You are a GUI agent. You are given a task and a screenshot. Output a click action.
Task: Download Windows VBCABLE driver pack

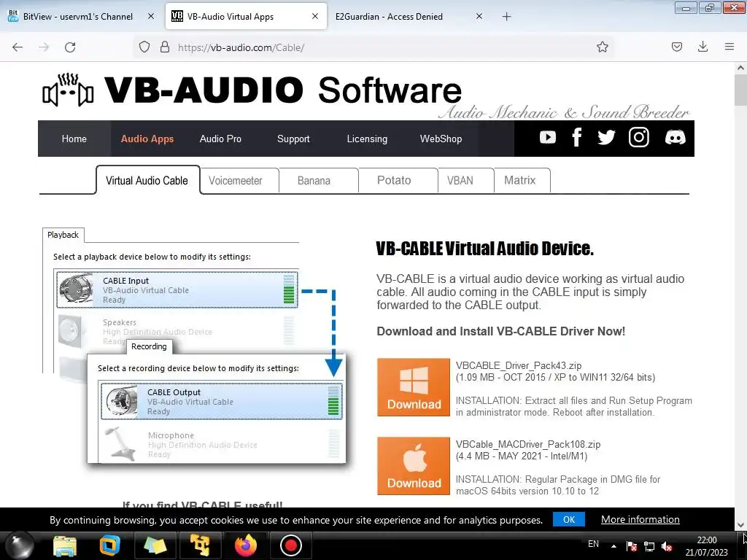414,387
